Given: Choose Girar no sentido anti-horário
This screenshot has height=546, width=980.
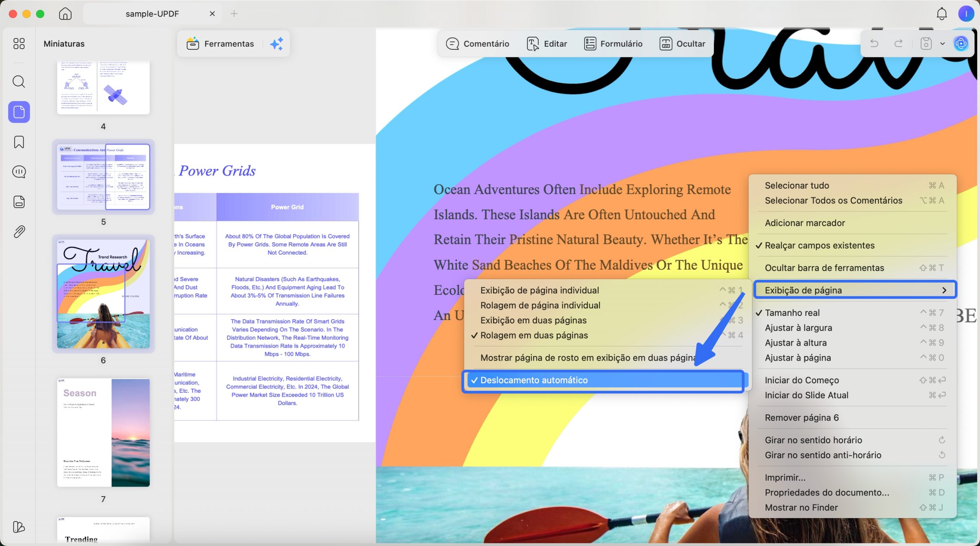Looking at the screenshot, I should click(853, 455).
